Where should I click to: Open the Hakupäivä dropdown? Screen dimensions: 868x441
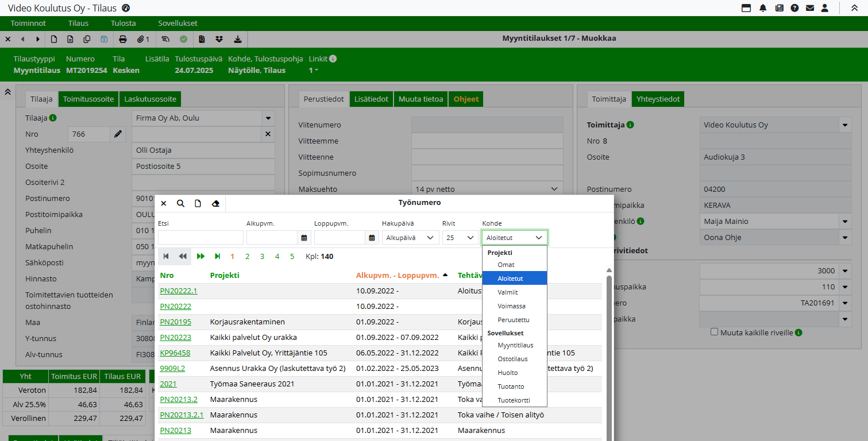[x=410, y=238]
